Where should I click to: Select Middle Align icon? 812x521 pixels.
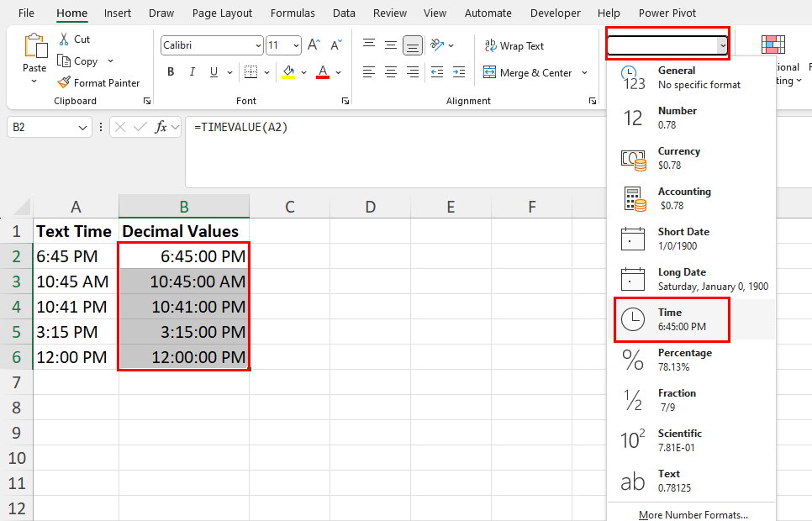click(391, 45)
